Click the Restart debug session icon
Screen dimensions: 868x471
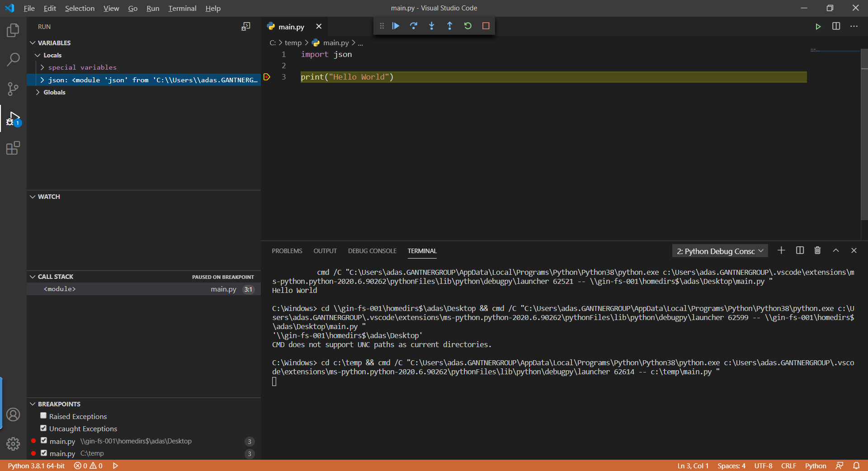click(468, 26)
